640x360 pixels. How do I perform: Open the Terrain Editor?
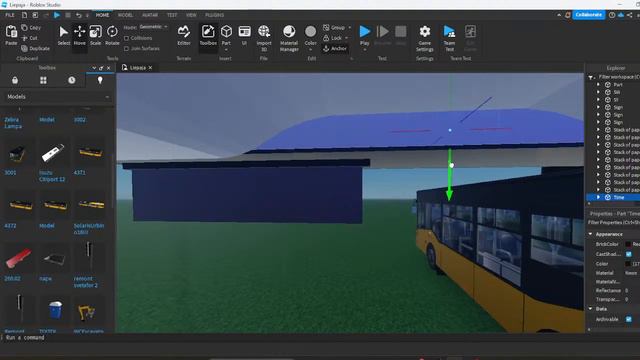184,36
